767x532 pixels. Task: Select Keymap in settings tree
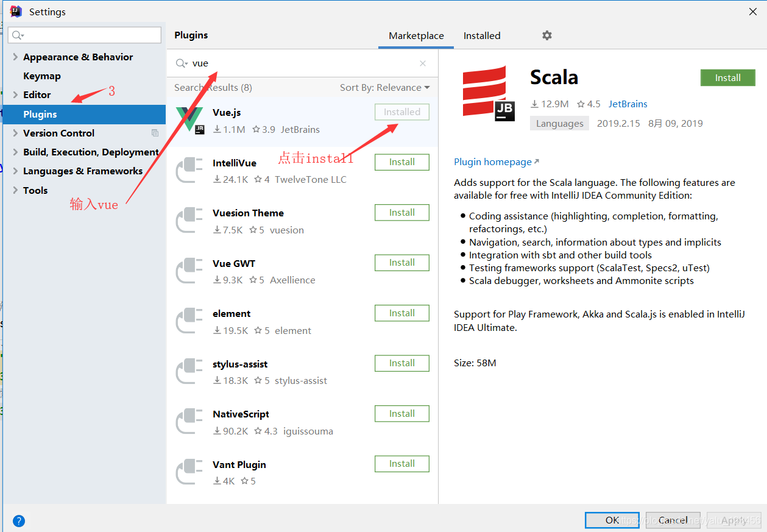42,76
